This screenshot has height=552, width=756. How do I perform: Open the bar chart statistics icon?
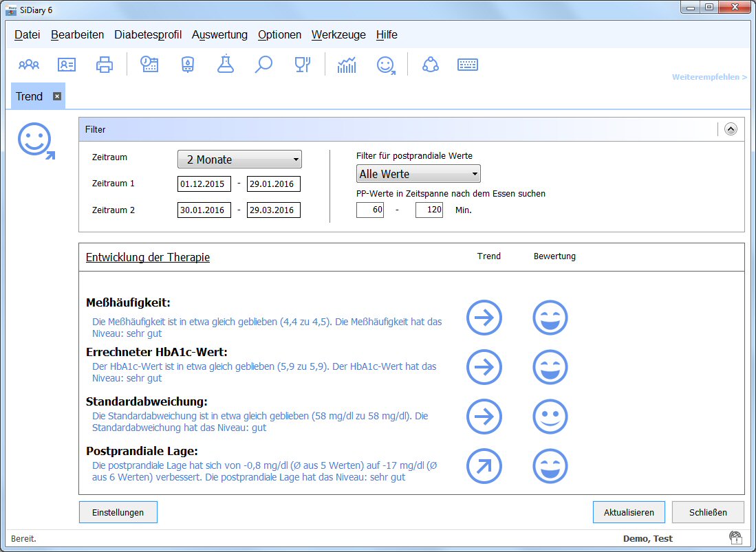click(347, 65)
